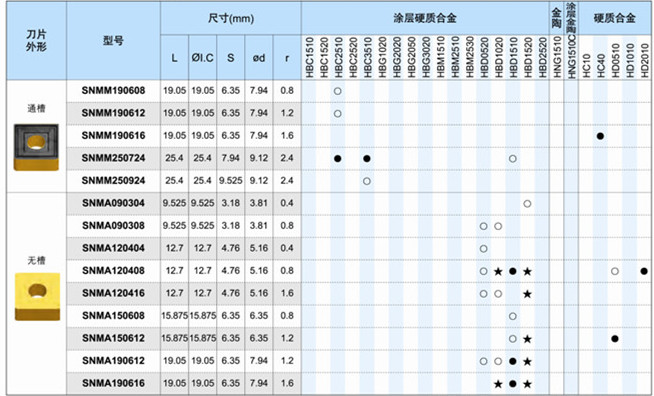The height and width of the screenshot is (396, 654).
Task: Click the HBD1520 star in SNMA120416 row
Action: [x=527, y=294]
